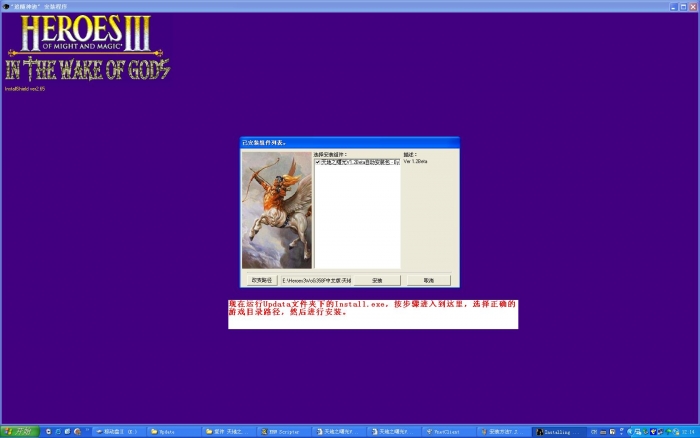Click the install path field starting with E:\Heroes3
700x438 pixels.
coord(316,280)
